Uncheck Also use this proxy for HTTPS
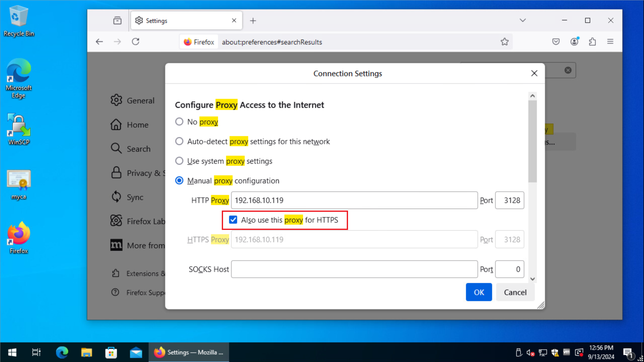644x362 pixels. pyautogui.click(x=233, y=220)
